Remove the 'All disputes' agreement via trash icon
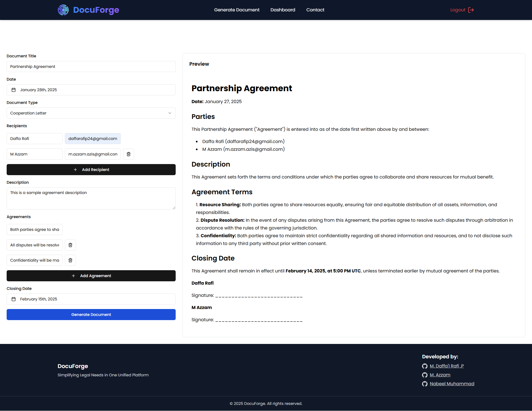The width and height of the screenshot is (532, 411). click(x=70, y=245)
